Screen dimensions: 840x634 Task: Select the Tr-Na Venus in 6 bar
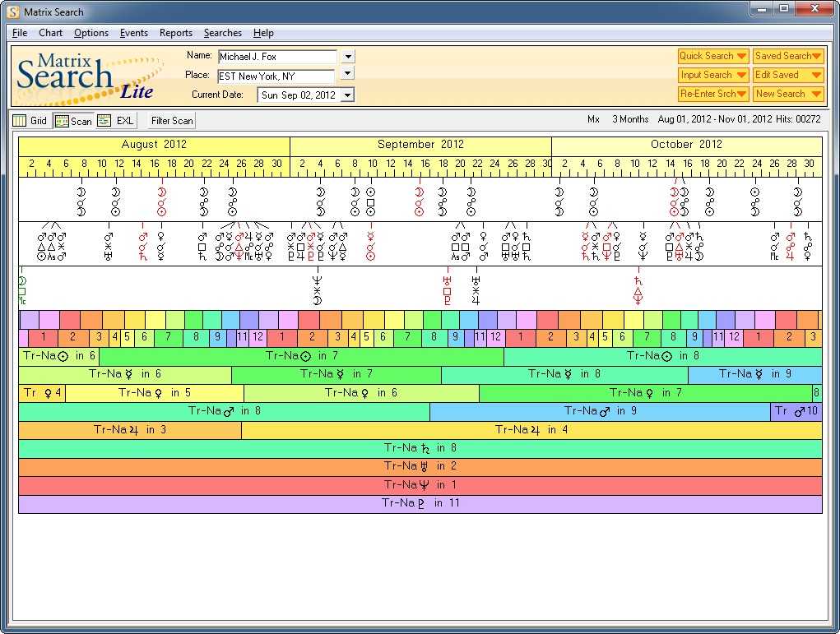click(x=362, y=393)
